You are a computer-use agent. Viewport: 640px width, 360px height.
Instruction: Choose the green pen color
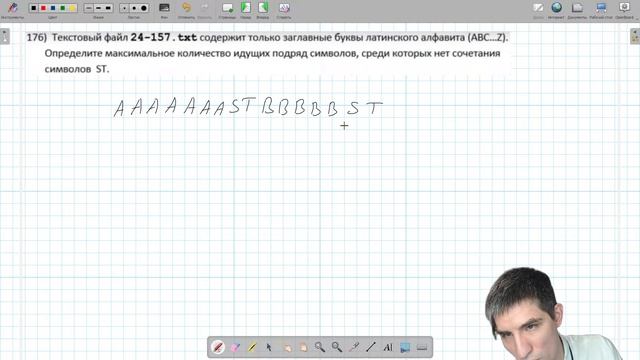[63, 8]
